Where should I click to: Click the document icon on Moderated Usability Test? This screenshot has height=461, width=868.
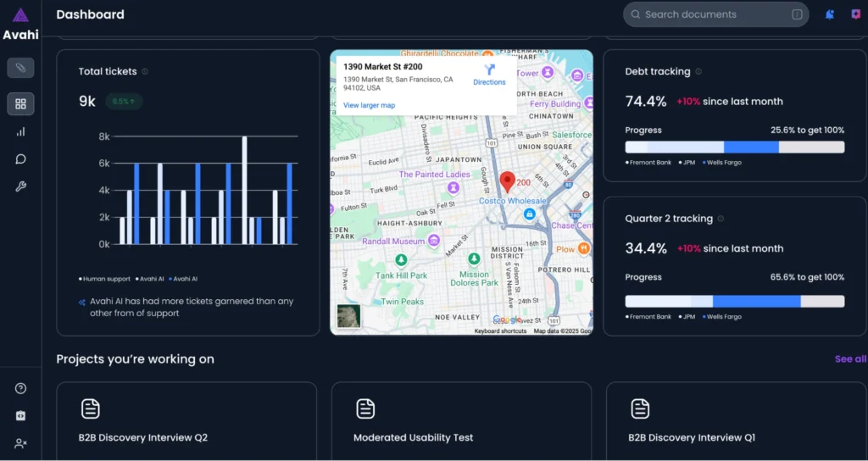coord(365,409)
